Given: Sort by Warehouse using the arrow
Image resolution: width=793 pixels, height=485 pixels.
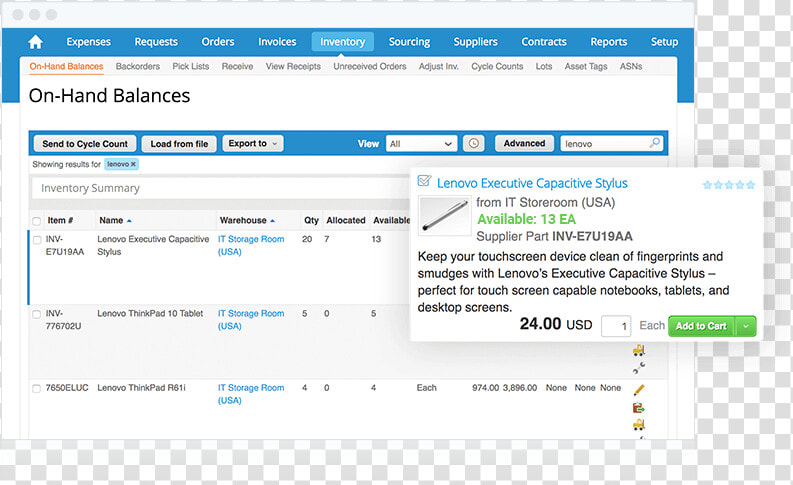Looking at the screenshot, I should [x=273, y=221].
